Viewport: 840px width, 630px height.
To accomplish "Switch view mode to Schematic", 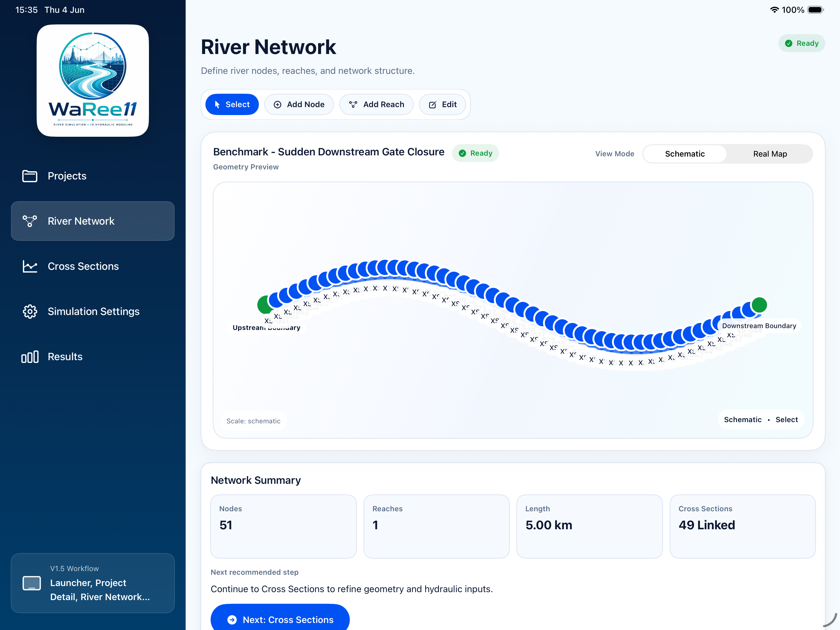I will 685,154.
